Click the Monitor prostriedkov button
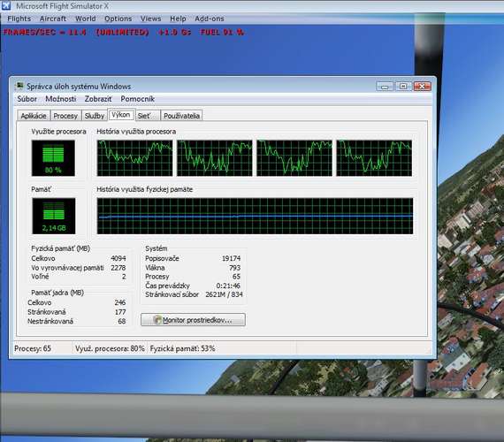Image resolution: width=504 pixels, height=442 pixels. coord(193,320)
